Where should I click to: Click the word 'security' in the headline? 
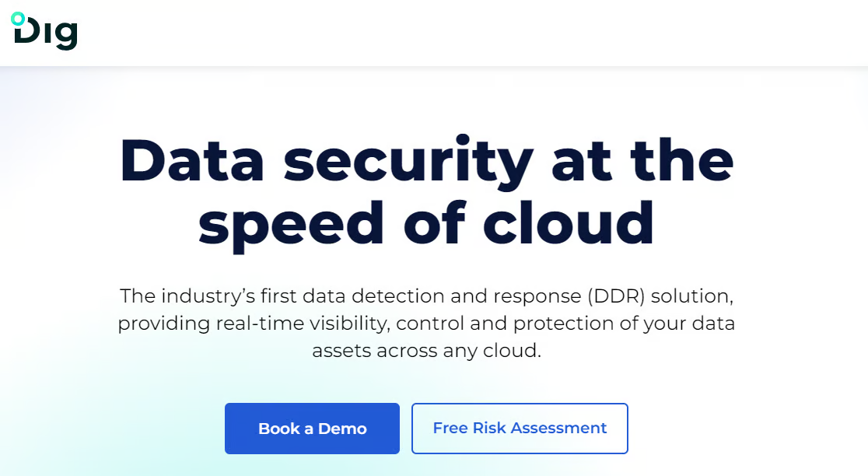tap(408, 163)
